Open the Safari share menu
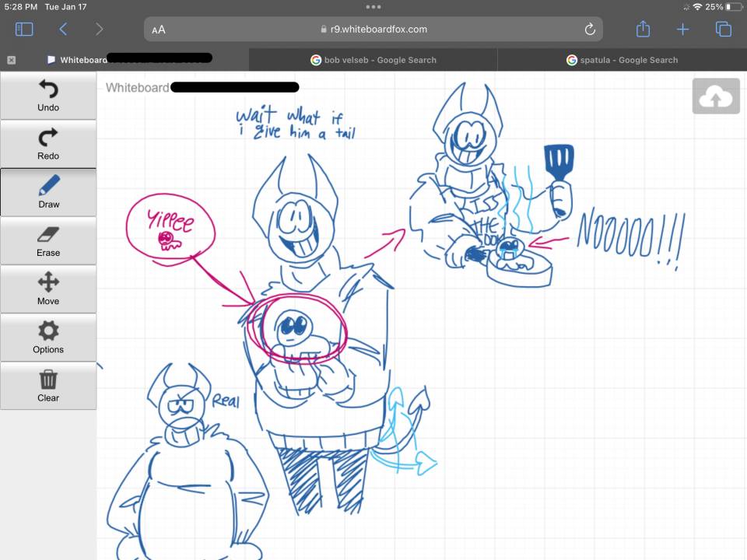Image resolution: width=747 pixels, height=560 pixels. click(643, 30)
